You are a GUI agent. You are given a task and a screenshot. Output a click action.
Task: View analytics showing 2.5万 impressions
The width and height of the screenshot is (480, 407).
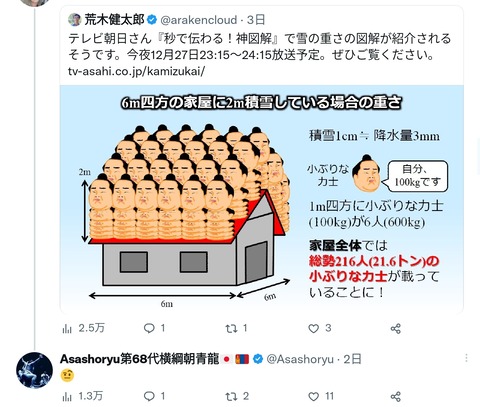coord(83,329)
